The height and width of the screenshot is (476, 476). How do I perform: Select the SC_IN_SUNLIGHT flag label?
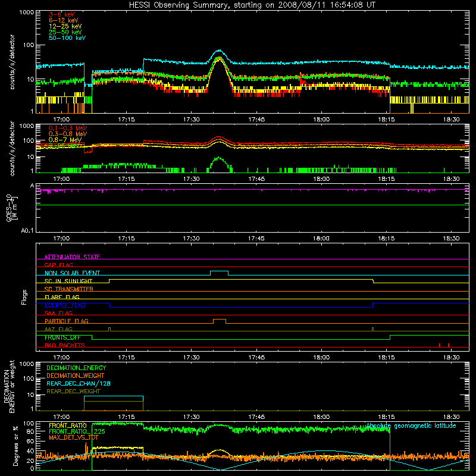click(x=68, y=281)
